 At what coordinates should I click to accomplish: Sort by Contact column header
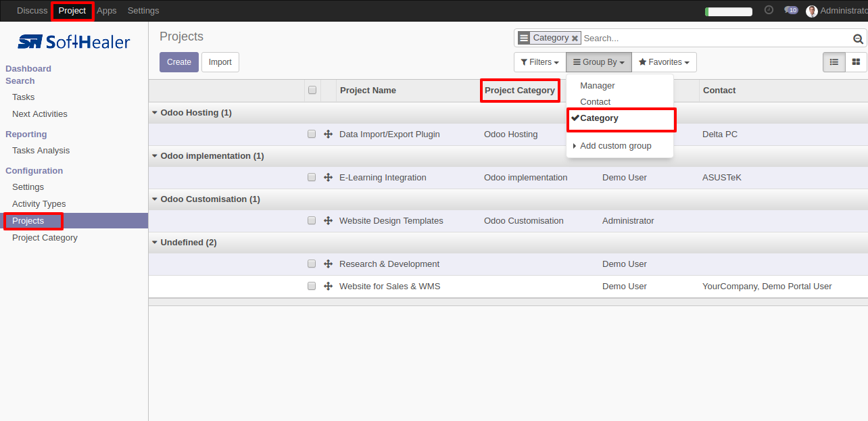pyautogui.click(x=719, y=91)
